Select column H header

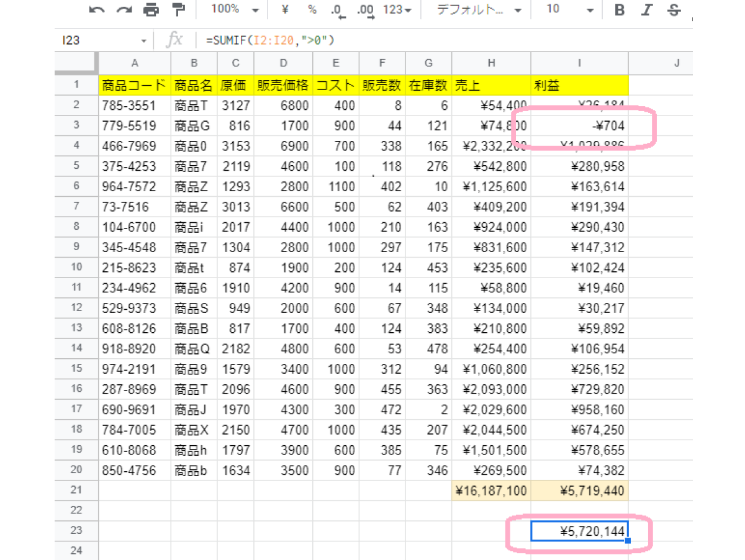pyautogui.click(x=491, y=63)
